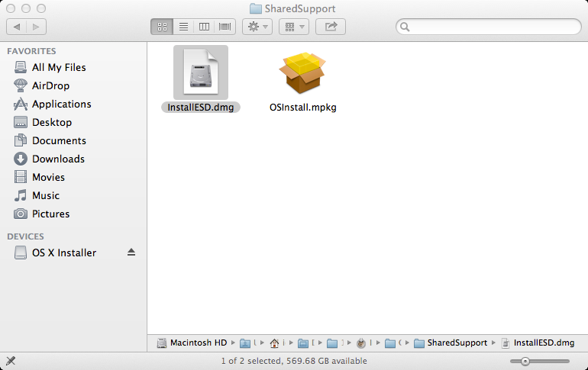This screenshot has width=588, height=370.
Task: Select the OSInstall.mpkg package icon
Action: coord(302,72)
